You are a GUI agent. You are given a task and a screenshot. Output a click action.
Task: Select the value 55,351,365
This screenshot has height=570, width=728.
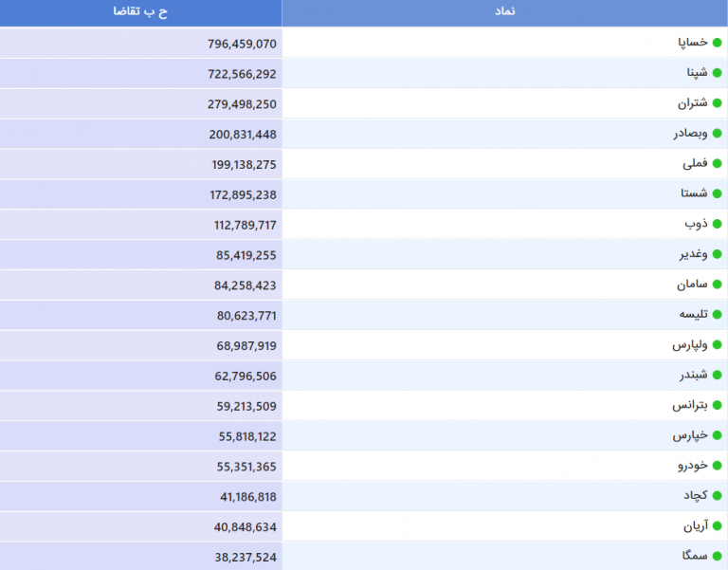tap(246, 467)
